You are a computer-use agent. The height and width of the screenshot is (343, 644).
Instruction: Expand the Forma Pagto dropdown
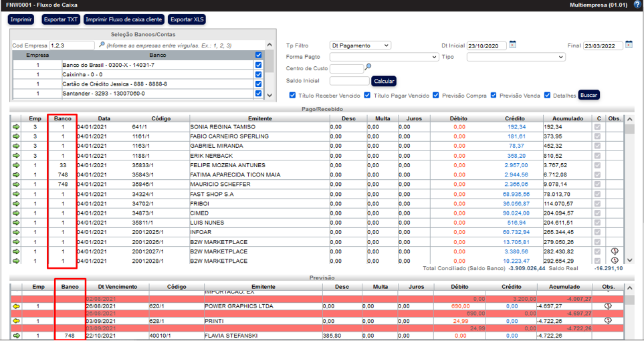[x=385, y=57]
